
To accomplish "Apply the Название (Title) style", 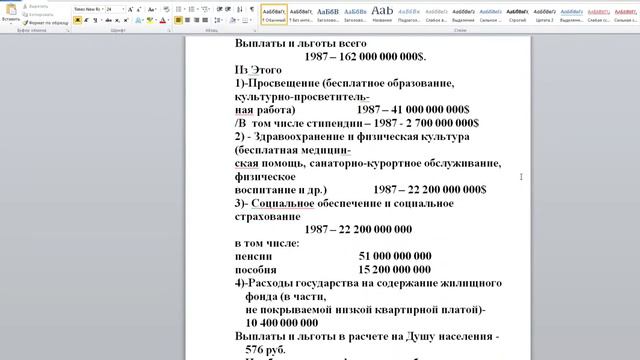I will (382, 14).
